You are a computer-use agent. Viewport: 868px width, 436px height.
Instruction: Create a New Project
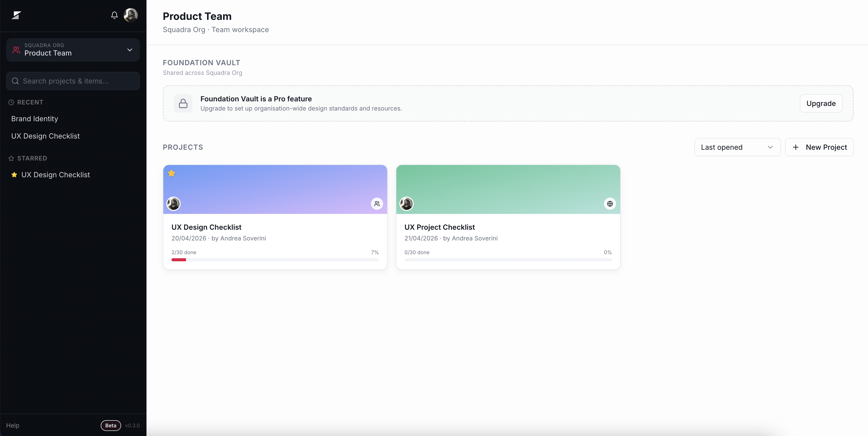click(x=819, y=147)
